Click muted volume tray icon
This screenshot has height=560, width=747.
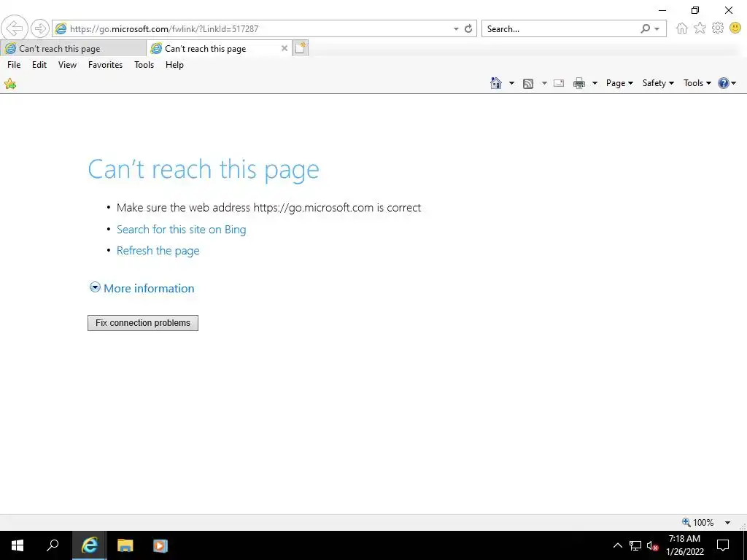point(653,545)
